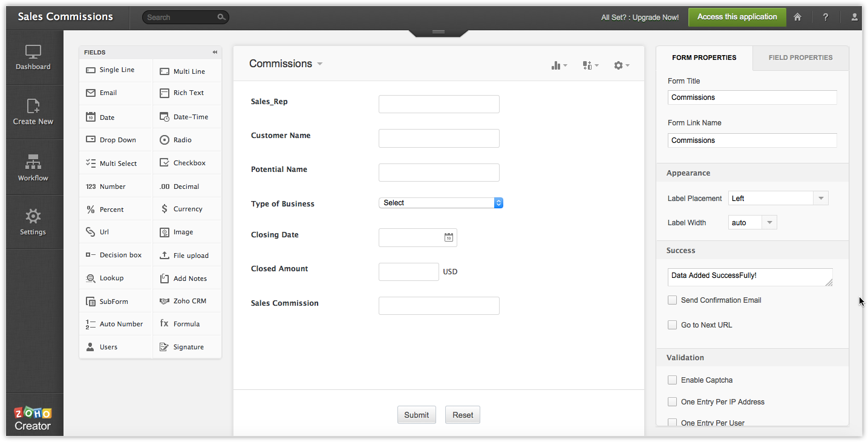
Task: Tick the Go to Next URL checkbox
Action: click(672, 325)
